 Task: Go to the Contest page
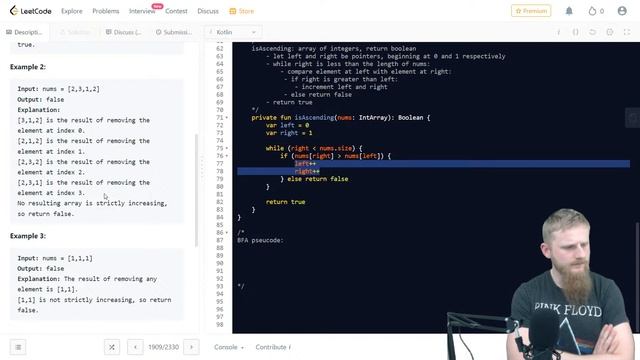click(176, 11)
